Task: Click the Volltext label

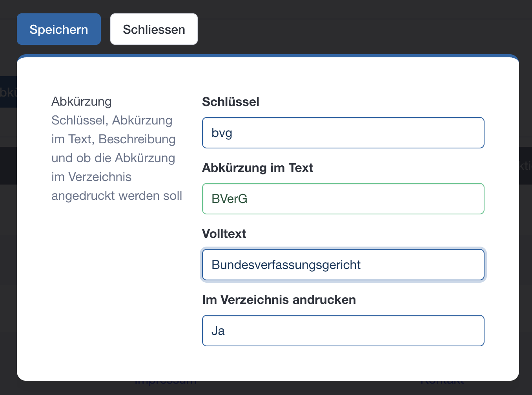Action: point(224,234)
